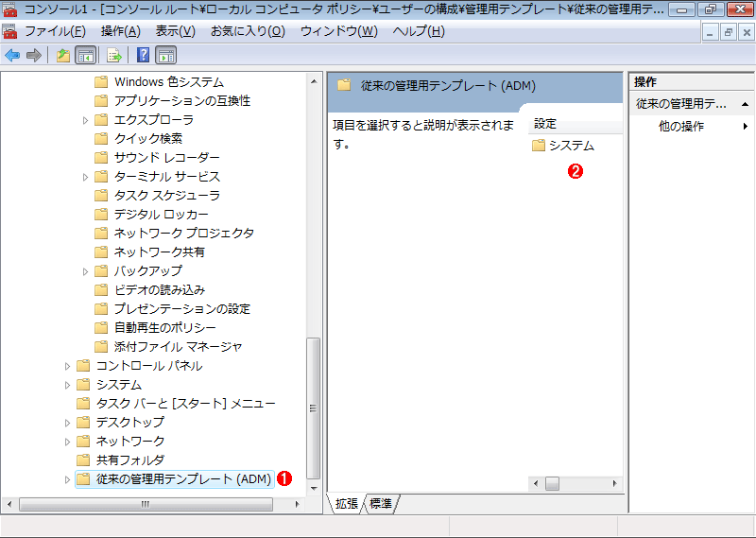Viewport: 756px width, 538px height.
Task: Click tree pane horizontal scrollbar left arrow
Action: click(9, 505)
